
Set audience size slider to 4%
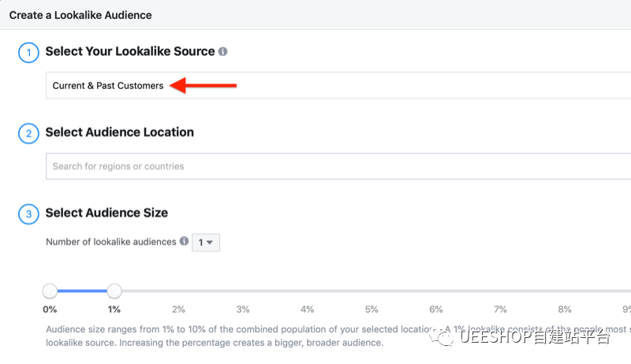[x=308, y=292]
